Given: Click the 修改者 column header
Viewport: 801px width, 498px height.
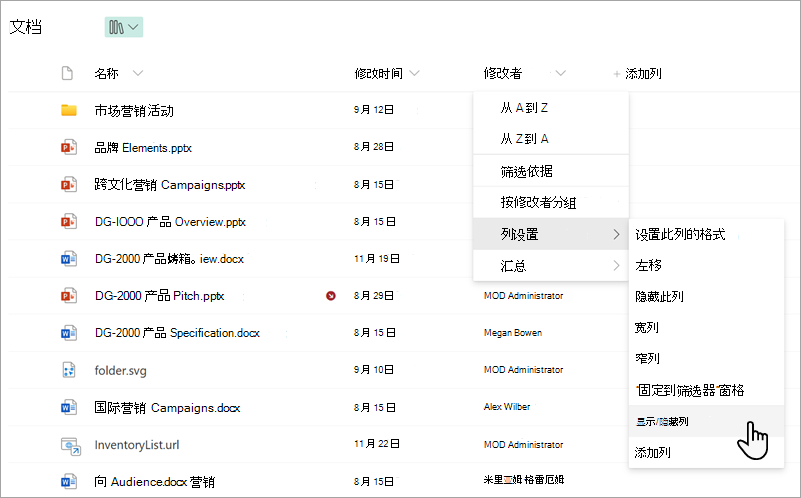Looking at the screenshot, I should [503, 74].
